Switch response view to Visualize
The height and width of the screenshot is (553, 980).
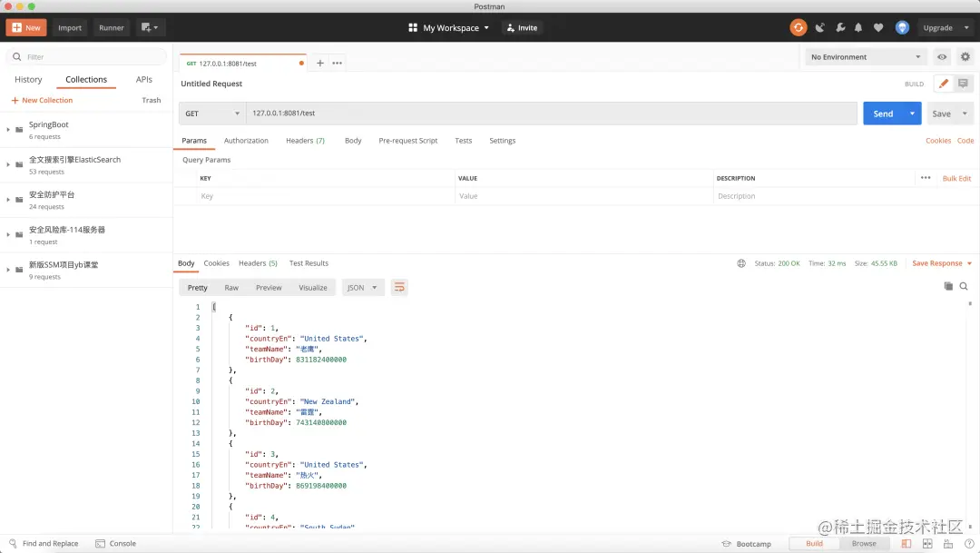tap(312, 288)
